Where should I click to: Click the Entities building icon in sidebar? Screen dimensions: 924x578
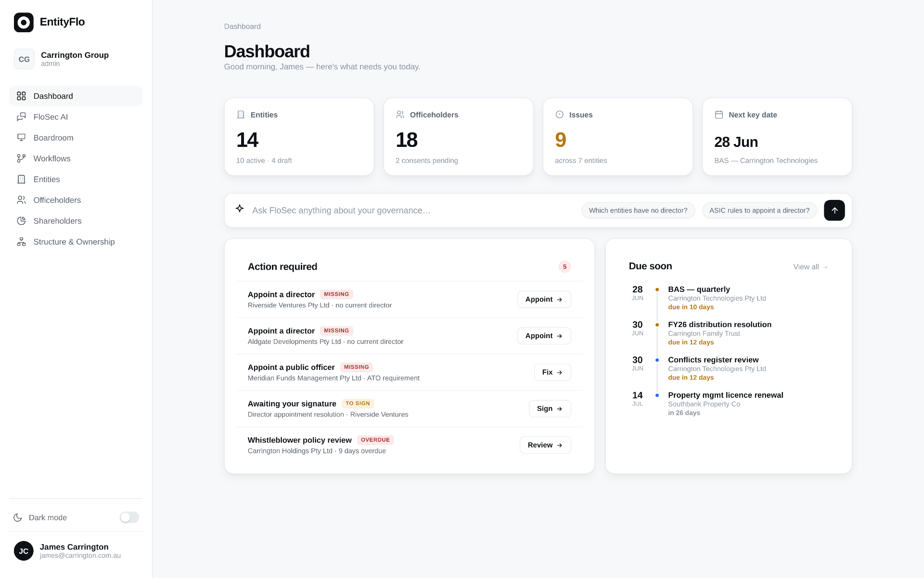[21, 179]
